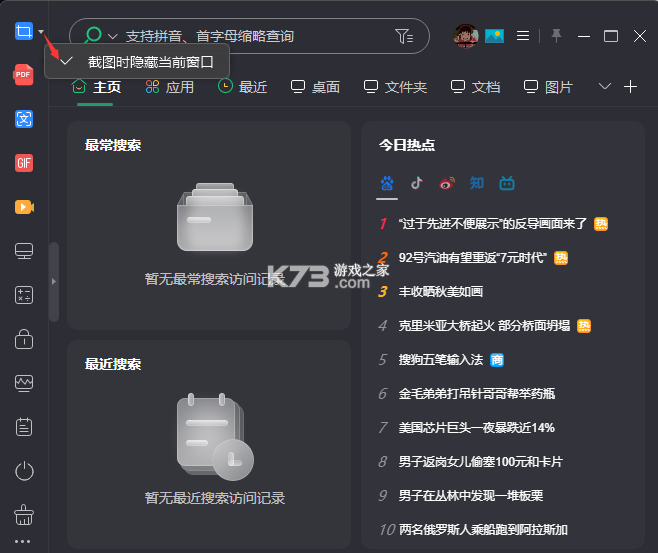Switch to the 文档 tab
This screenshot has height=553, width=658.
click(475, 87)
